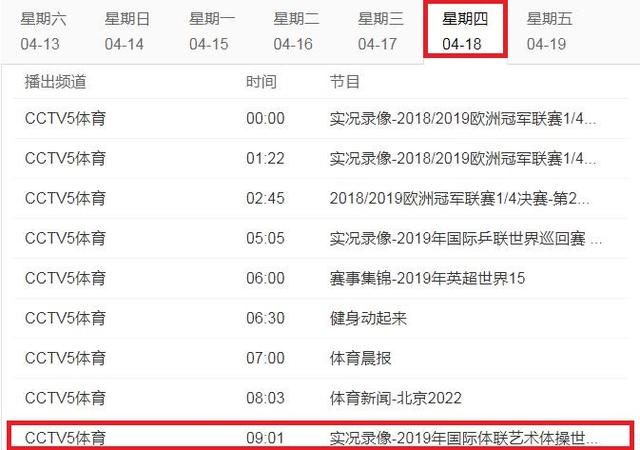The height and width of the screenshot is (450, 640).
Task: Select the 07:00 time cell
Action: tap(265, 358)
